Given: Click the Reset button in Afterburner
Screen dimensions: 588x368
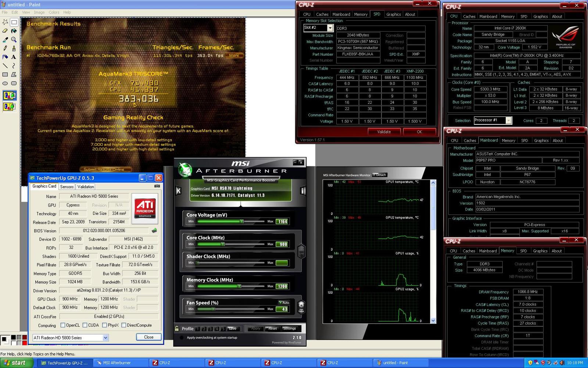Looking at the screenshot, I should (x=273, y=329).
